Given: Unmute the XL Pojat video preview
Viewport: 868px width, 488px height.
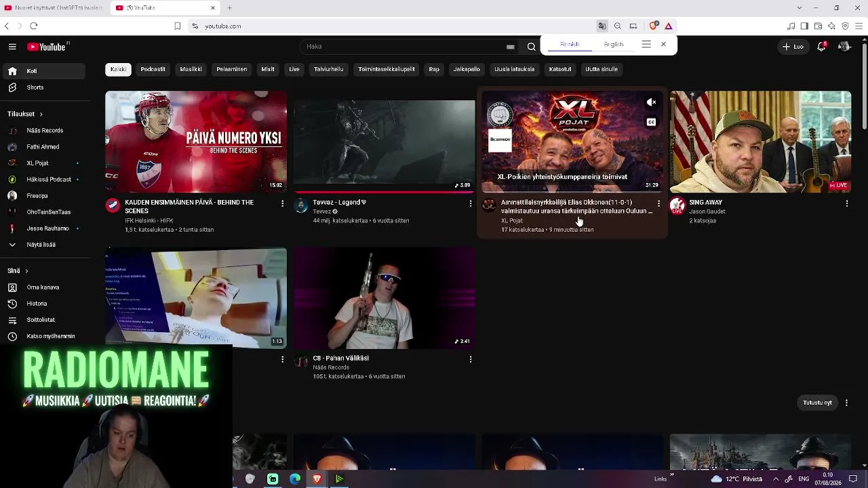Looking at the screenshot, I should 651,102.
